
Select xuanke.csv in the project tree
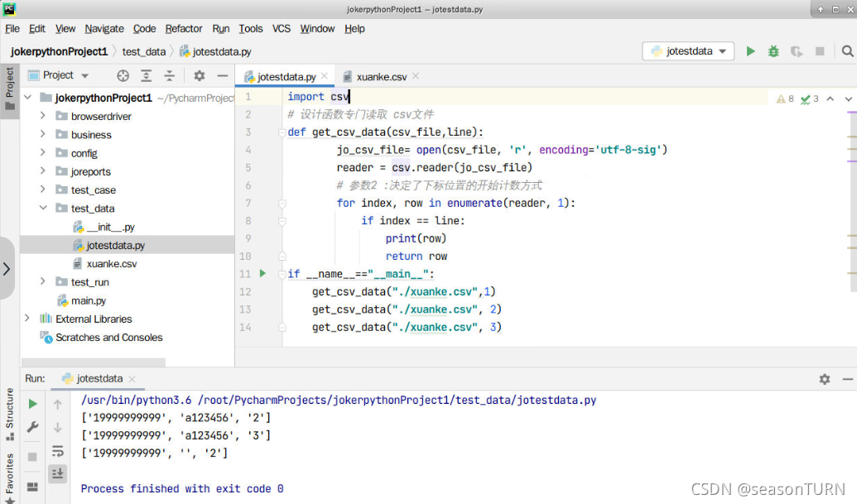click(x=112, y=264)
